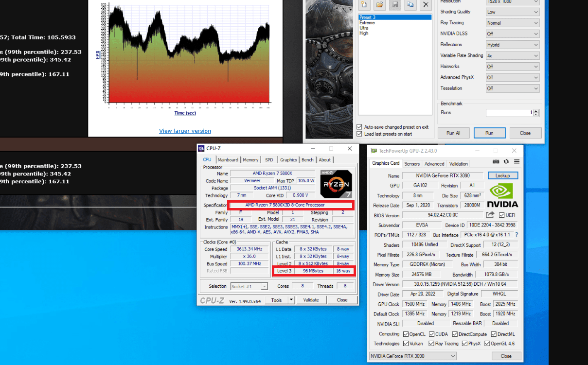The image size is (588, 365).
Task: Toggle the DirectML checkbox
Action: pos(494,334)
